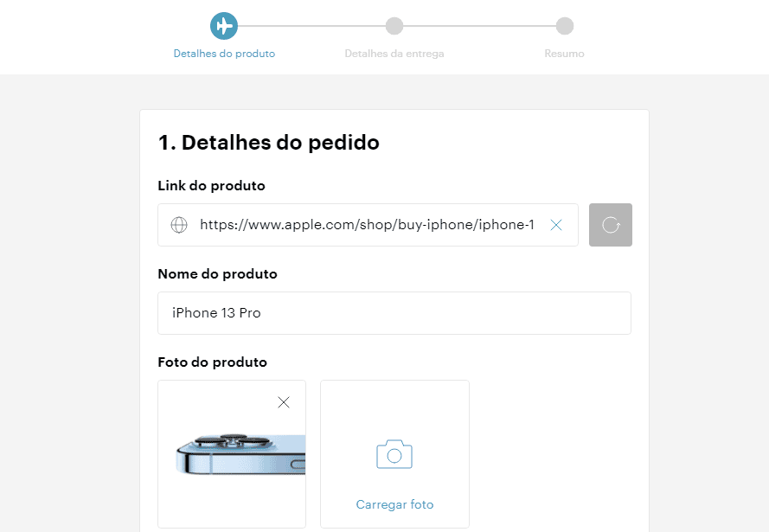
Task: Click the 'Nome do produto' label
Action: point(218,274)
